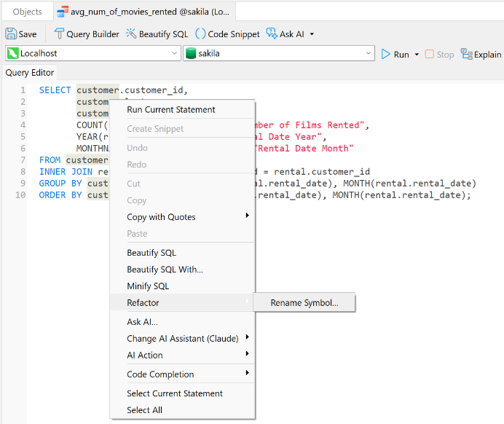This screenshot has width=504, height=424.
Task: Click the Run play icon
Action: point(385,54)
